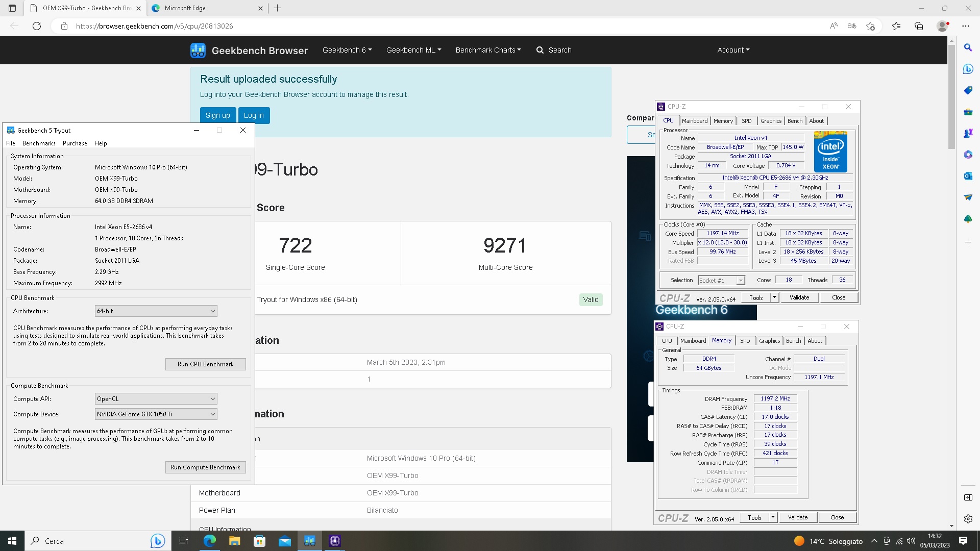Click the browser address bar URL
The height and width of the screenshot is (551, 980).
(x=155, y=26)
